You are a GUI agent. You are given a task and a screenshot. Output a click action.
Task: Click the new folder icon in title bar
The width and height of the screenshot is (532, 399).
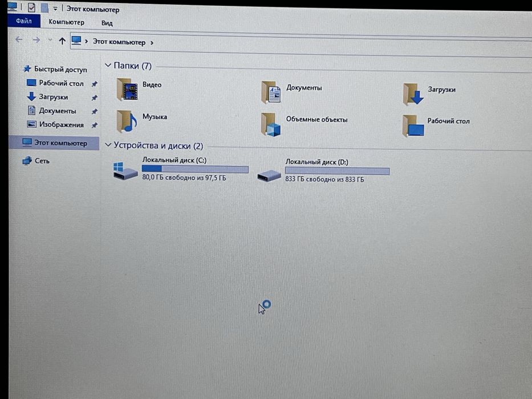[44, 8]
